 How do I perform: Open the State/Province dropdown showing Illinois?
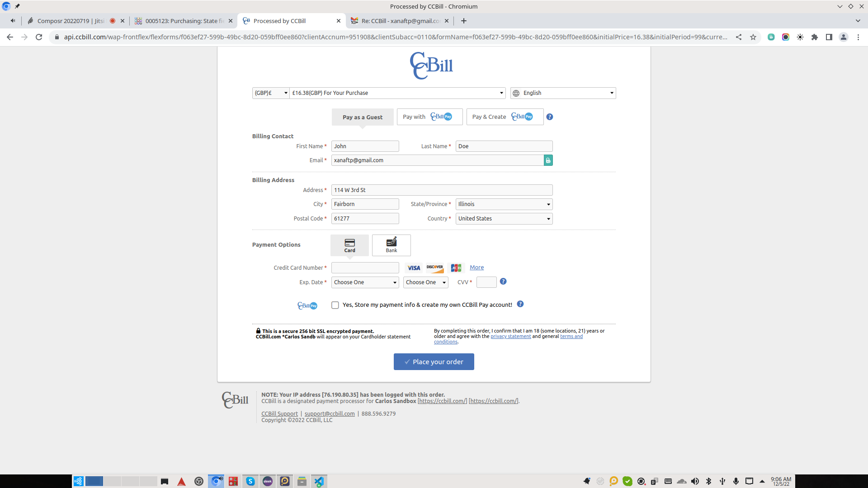click(504, 204)
